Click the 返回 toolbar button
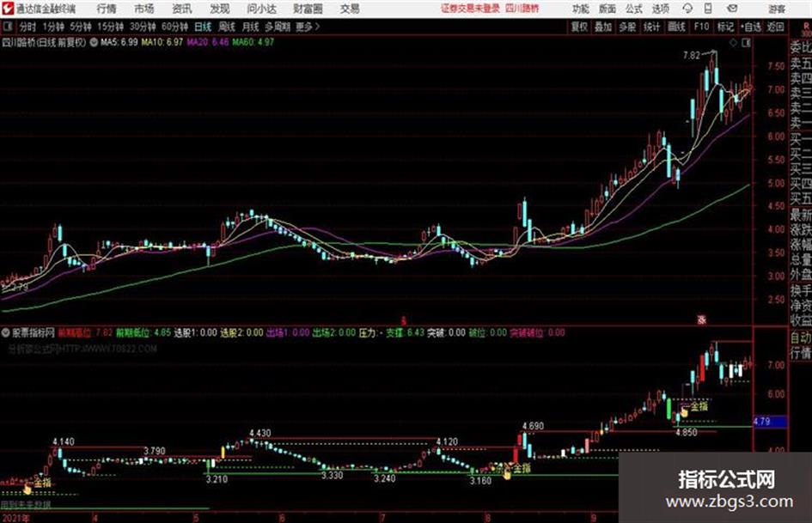This screenshot has width=812, height=523. pos(775,27)
